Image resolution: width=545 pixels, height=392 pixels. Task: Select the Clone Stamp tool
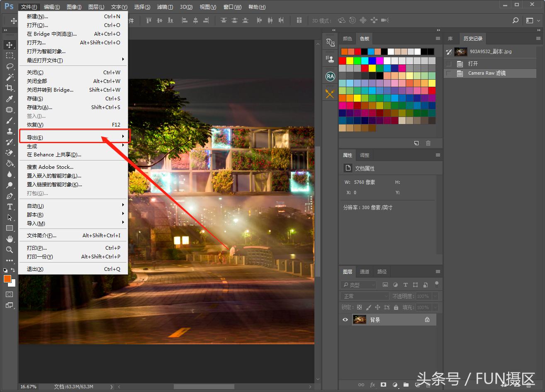click(9, 131)
